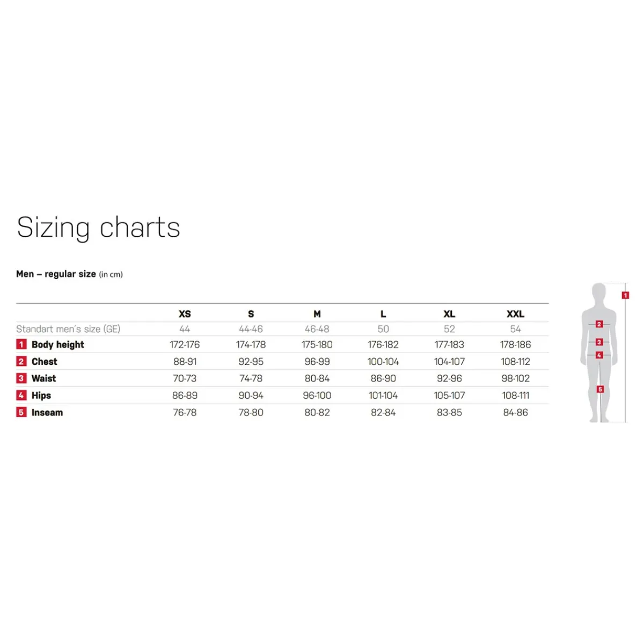644x644 pixels.
Task: Click the red number 3 Waist badge
Action: (21, 378)
